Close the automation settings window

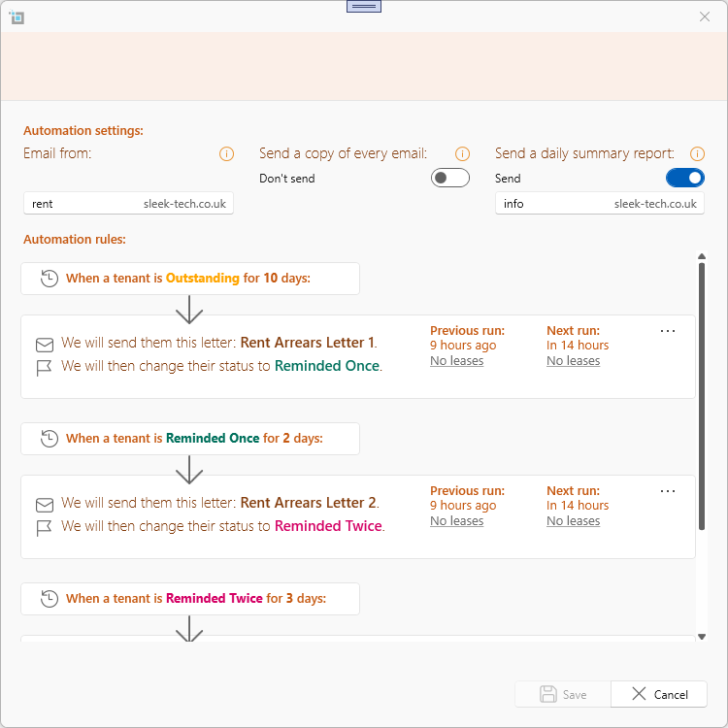(705, 17)
